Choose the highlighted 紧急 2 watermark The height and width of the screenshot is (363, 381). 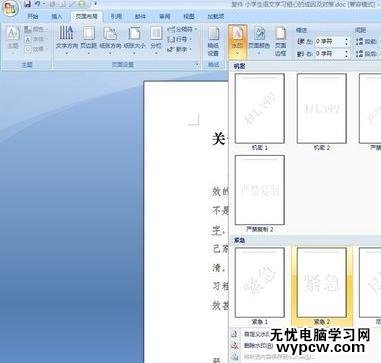pyautogui.click(x=321, y=286)
